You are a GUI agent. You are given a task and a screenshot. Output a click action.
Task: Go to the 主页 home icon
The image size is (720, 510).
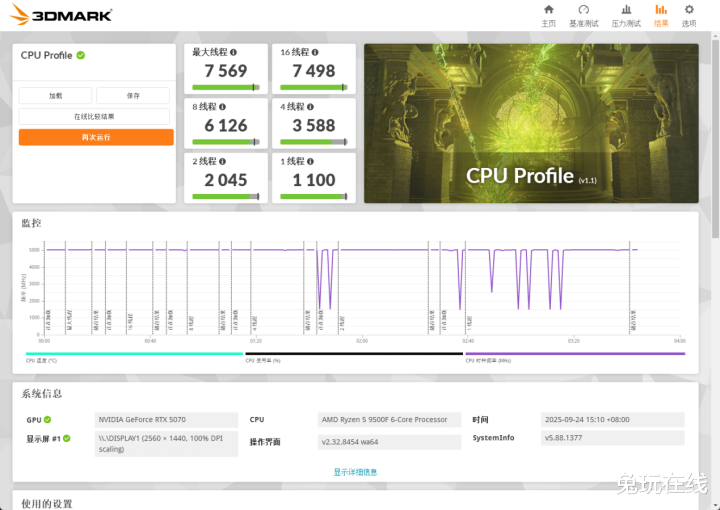pos(548,10)
